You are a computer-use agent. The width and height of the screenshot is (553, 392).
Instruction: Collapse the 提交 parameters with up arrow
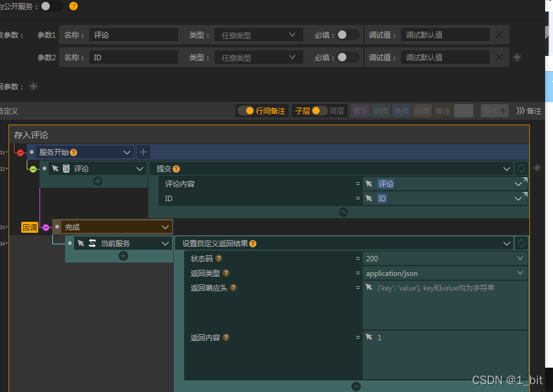pyautogui.click(x=343, y=212)
